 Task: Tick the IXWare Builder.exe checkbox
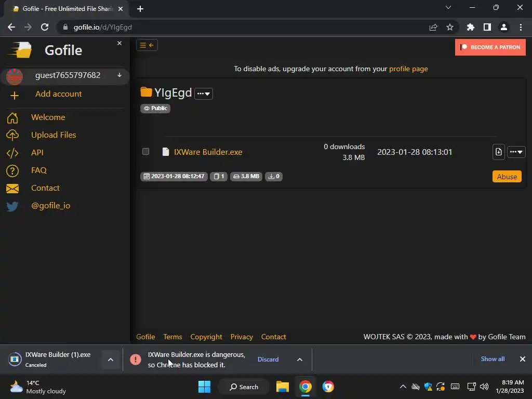point(145,151)
